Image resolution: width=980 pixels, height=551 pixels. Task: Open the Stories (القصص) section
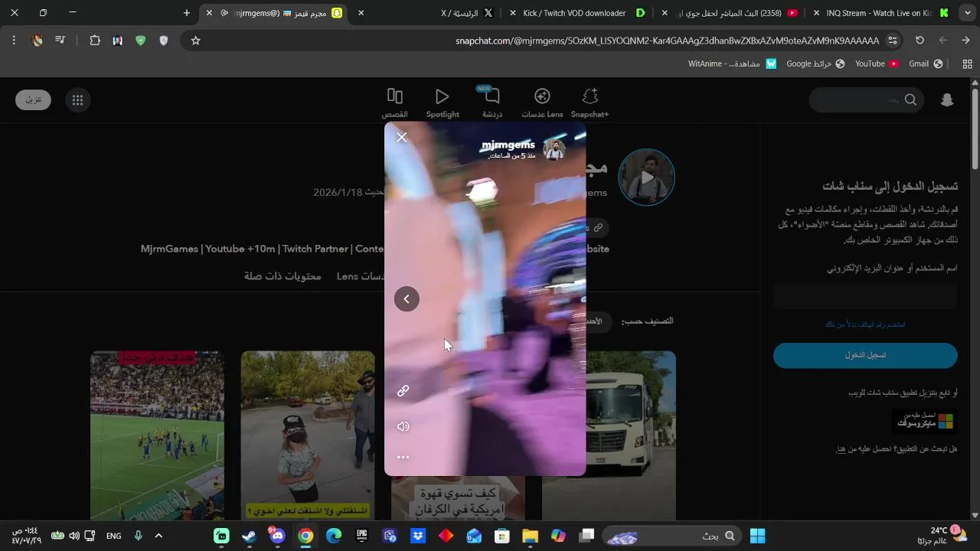tap(395, 103)
